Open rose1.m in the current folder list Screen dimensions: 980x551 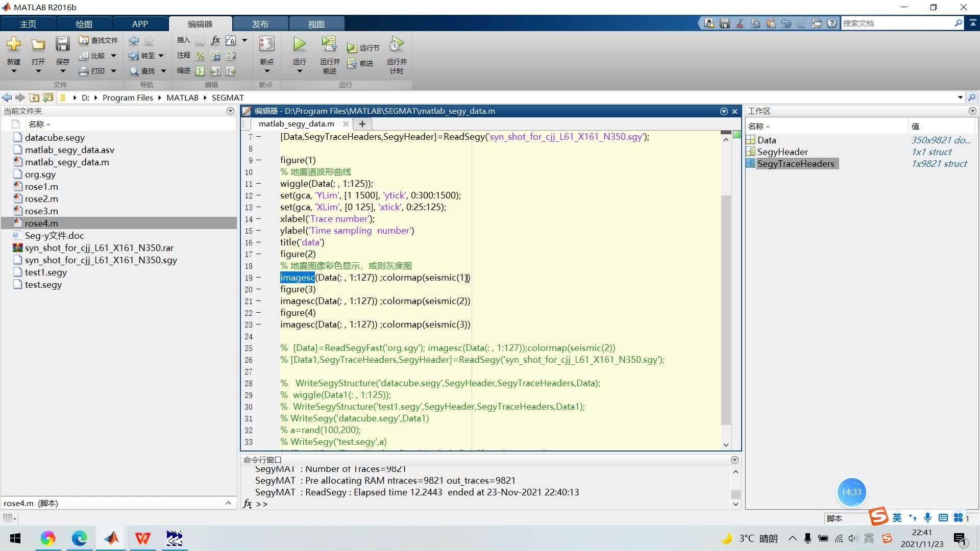click(41, 187)
